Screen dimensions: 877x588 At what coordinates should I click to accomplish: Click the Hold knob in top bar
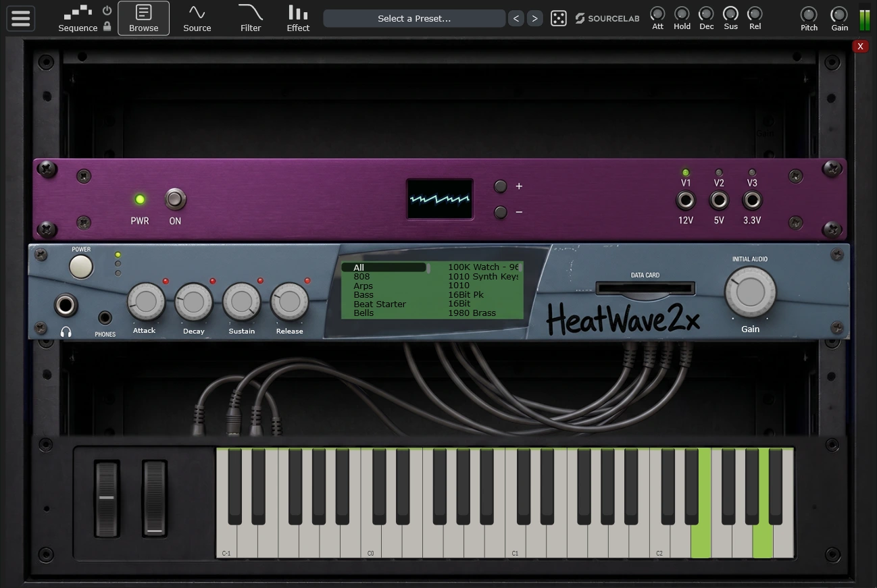coord(682,14)
